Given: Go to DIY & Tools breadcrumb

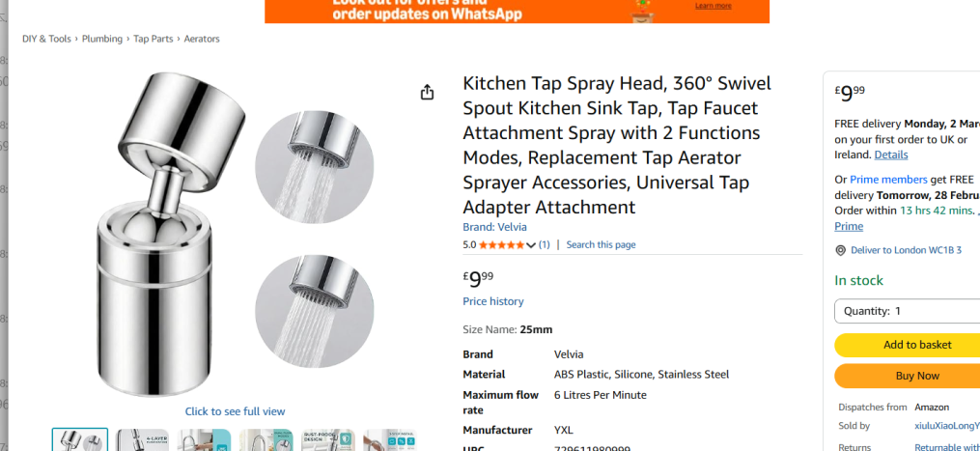Looking at the screenshot, I should pos(47,39).
